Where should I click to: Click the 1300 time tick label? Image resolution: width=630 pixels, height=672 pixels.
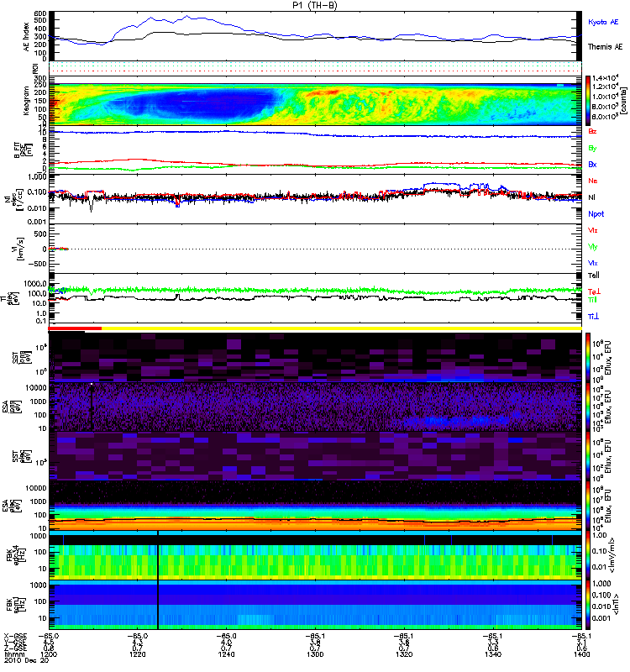(315, 654)
